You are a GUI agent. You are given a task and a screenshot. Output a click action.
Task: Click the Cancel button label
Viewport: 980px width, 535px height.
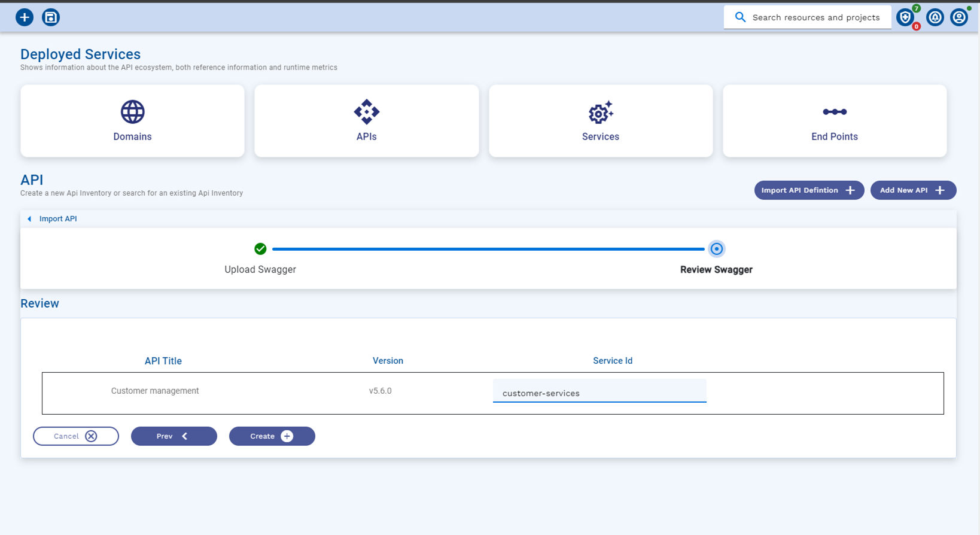point(66,436)
